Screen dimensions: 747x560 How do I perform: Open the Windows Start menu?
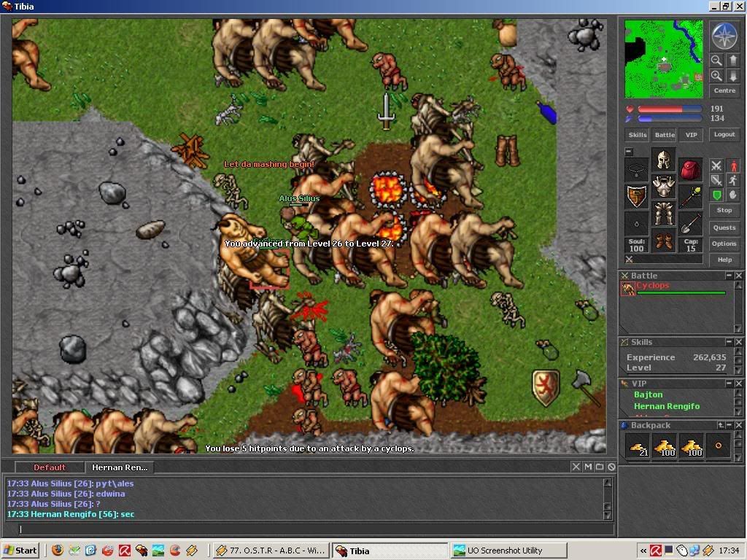coord(20,551)
